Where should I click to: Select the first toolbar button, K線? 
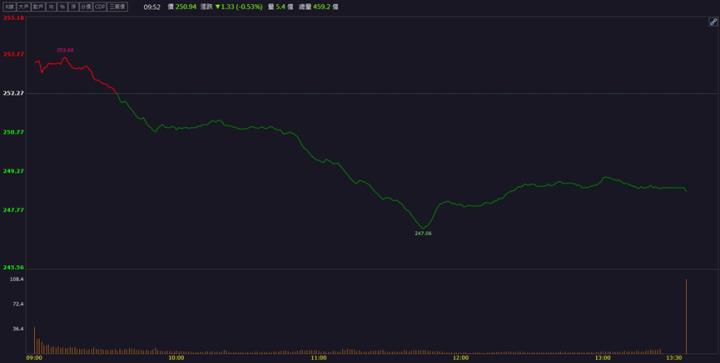click(10, 7)
